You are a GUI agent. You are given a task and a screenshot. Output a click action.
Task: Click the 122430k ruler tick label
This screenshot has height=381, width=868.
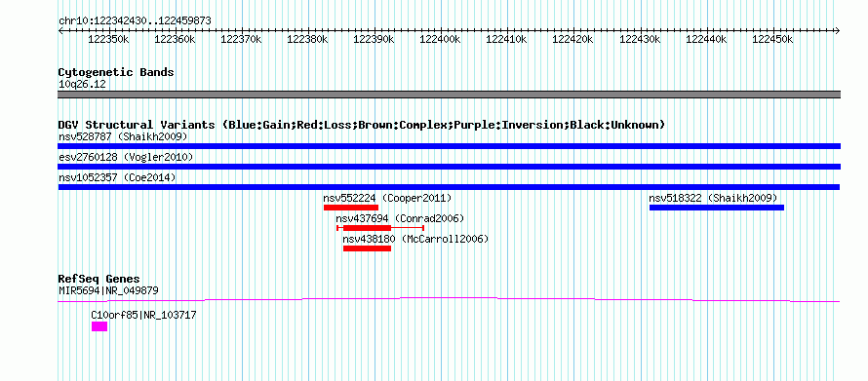[x=641, y=39]
